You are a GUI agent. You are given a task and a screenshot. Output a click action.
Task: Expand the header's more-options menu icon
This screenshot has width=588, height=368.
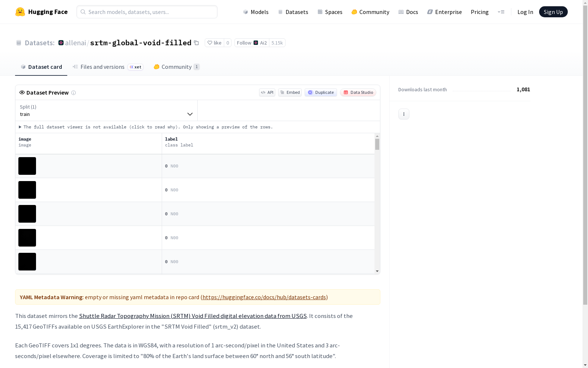pos(501,12)
